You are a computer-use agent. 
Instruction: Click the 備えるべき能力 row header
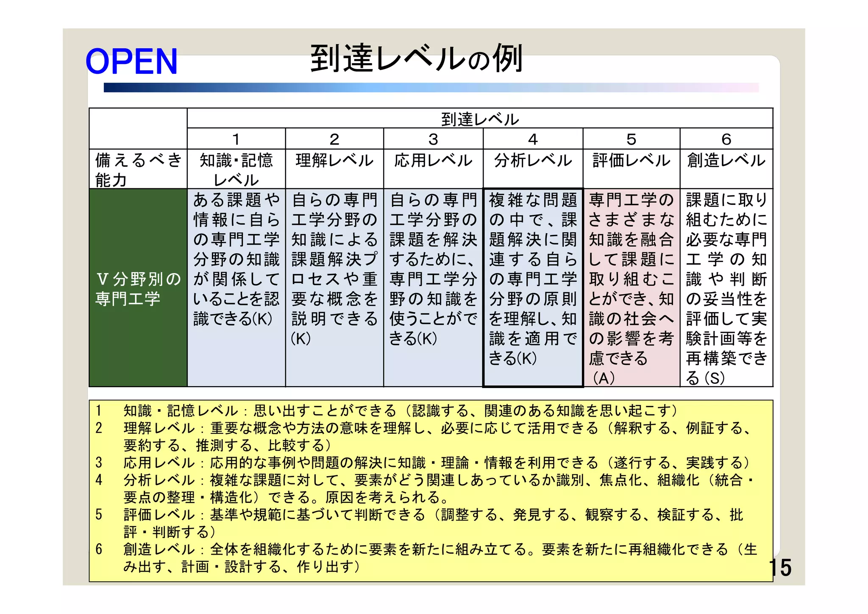(x=138, y=169)
